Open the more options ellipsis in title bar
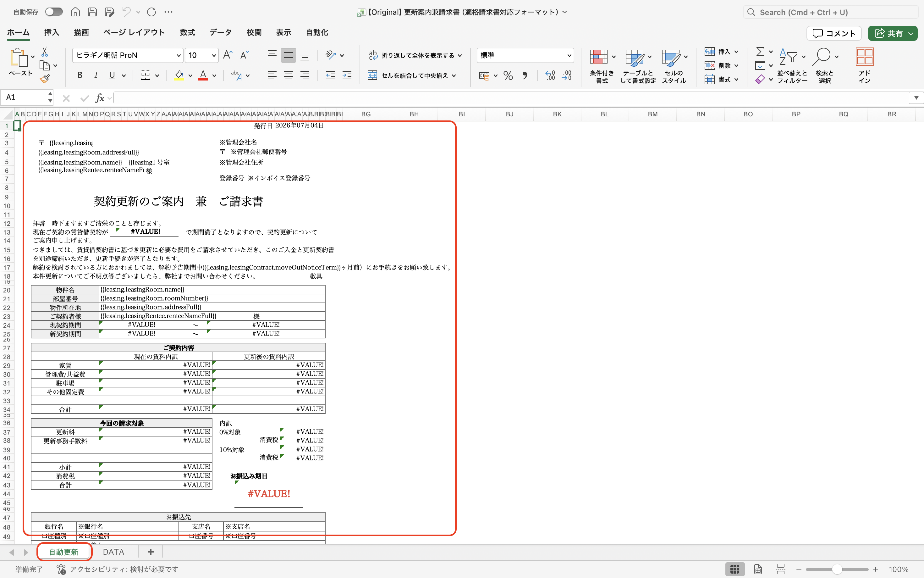924x578 pixels. tap(168, 12)
